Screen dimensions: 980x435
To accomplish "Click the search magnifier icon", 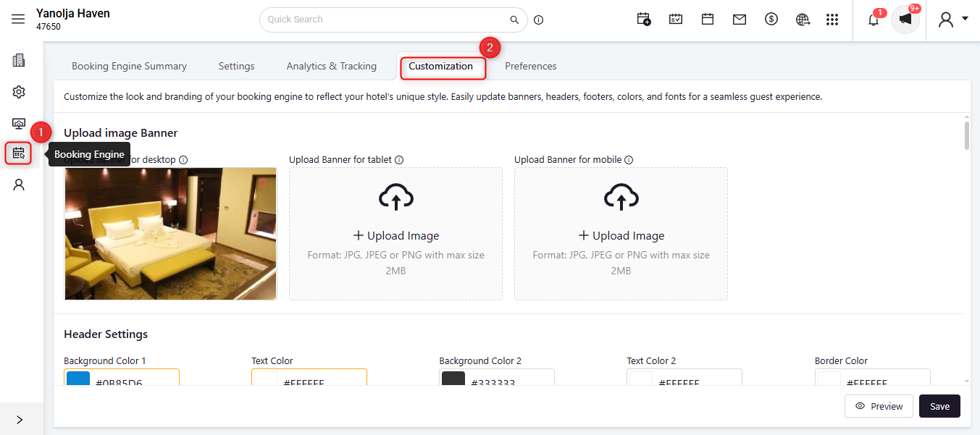I will [x=514, y=20].
